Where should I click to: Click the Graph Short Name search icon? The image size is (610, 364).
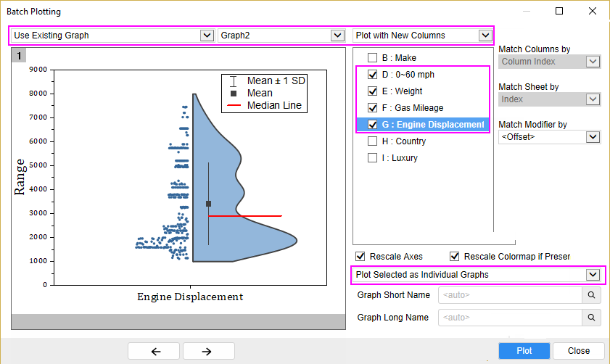pos(592,295)
